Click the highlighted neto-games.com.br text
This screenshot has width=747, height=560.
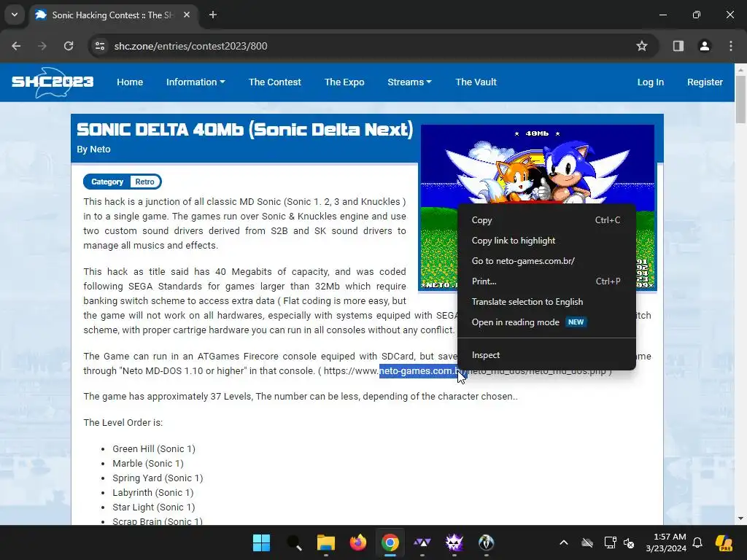[419, 370]
